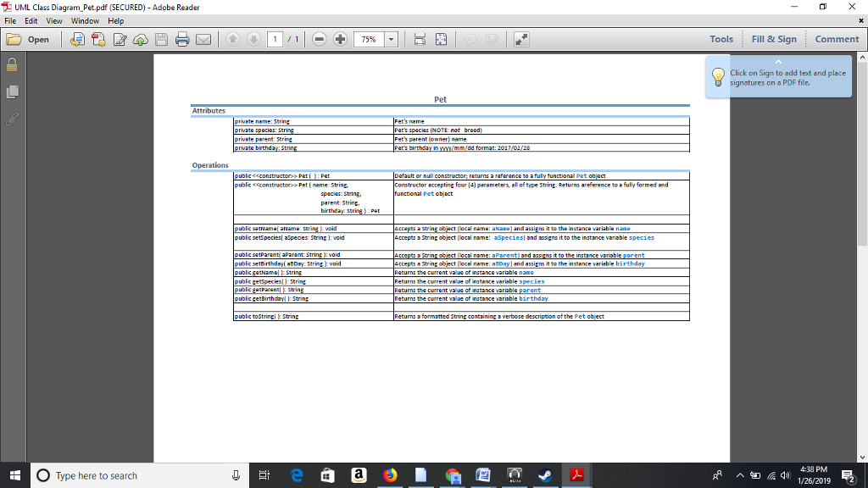This screenshot has width=868, height=488.
Task: Go to next page with down arrow
Action: (253, 39)
